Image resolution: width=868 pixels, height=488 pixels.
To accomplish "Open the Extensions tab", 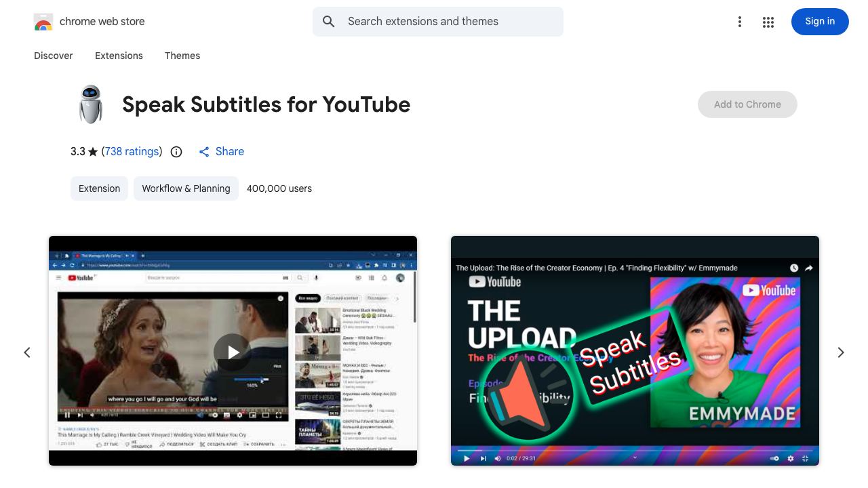I will point(119,56).
